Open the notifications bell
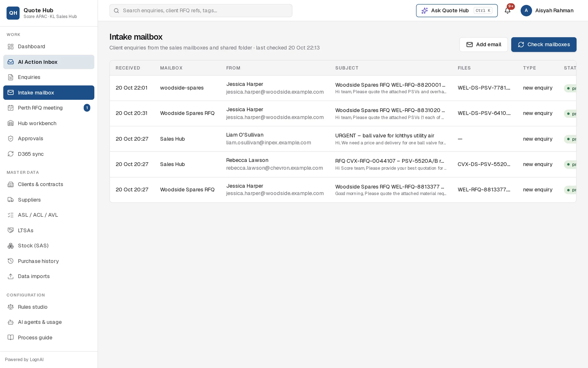Image resolution: width=588 pixels, height=368 pixels. 507,11
